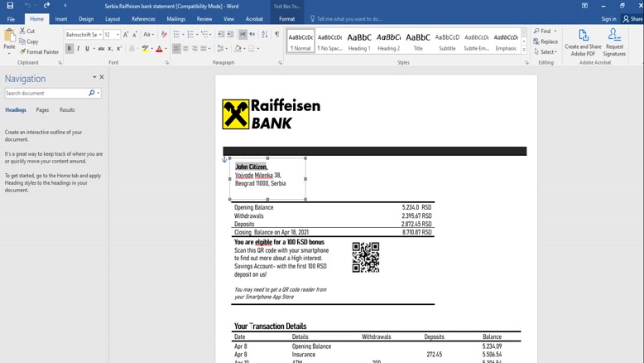
Task: Click the Italic formatting icon
Action: tap(79, 49)
